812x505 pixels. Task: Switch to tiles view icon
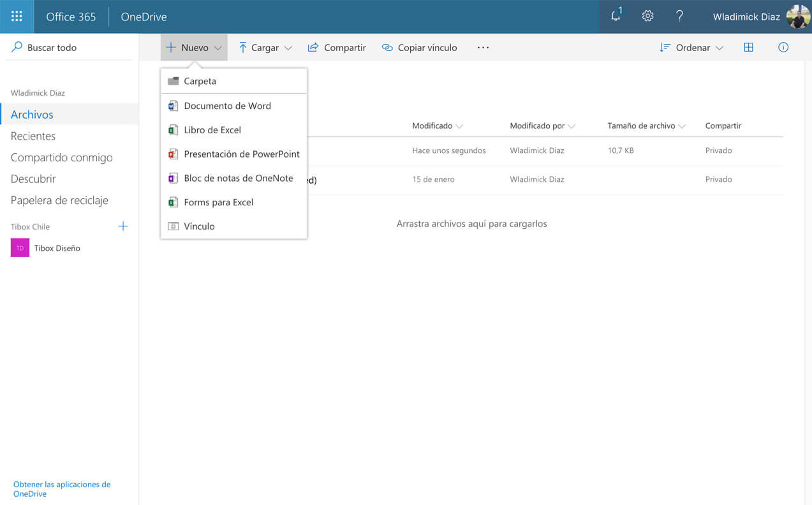pos(749,48)
